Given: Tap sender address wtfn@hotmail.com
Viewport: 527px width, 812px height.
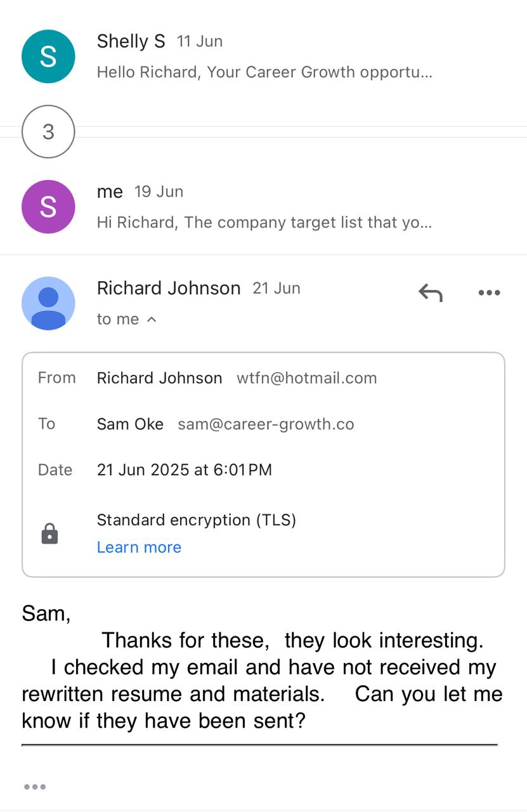Looking at the screenshot, I should point(306,378).
